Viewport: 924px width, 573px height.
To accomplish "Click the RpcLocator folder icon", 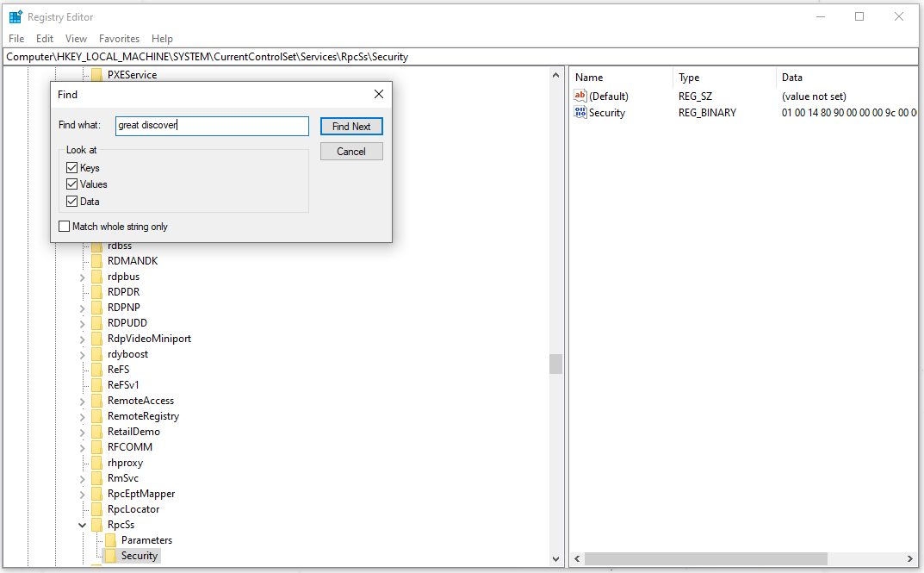I will tap(96, 509).
